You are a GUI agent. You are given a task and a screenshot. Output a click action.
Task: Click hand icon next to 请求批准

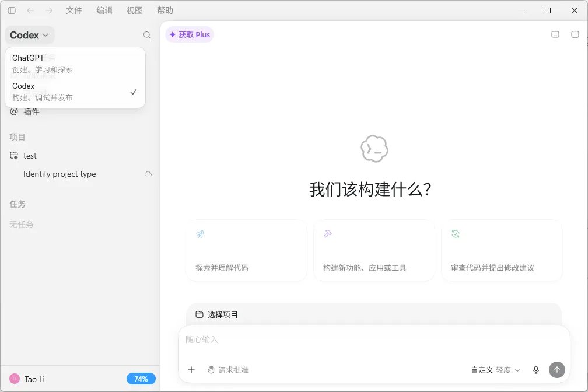(211, 370)
